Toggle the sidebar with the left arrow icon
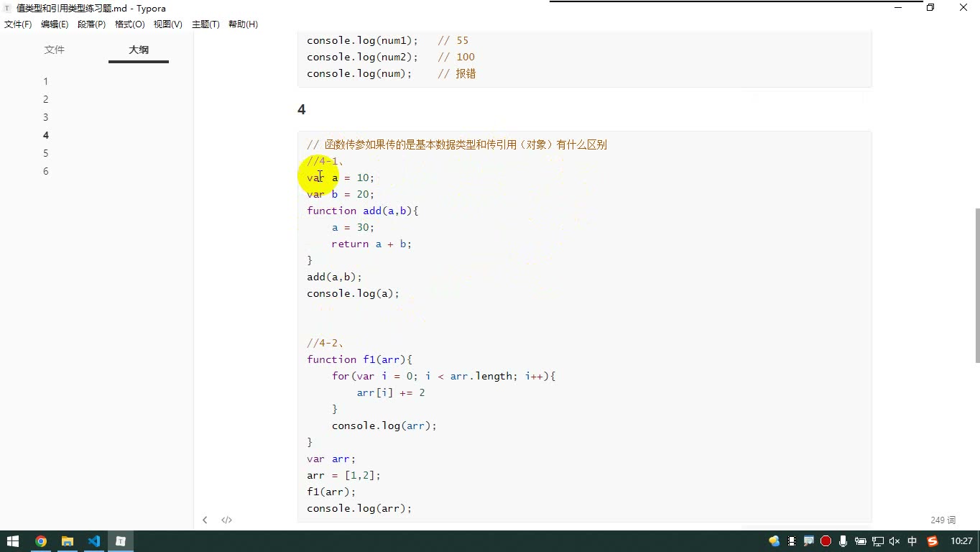This screenshot has width=980, height=552. click(x=205, y=520)
